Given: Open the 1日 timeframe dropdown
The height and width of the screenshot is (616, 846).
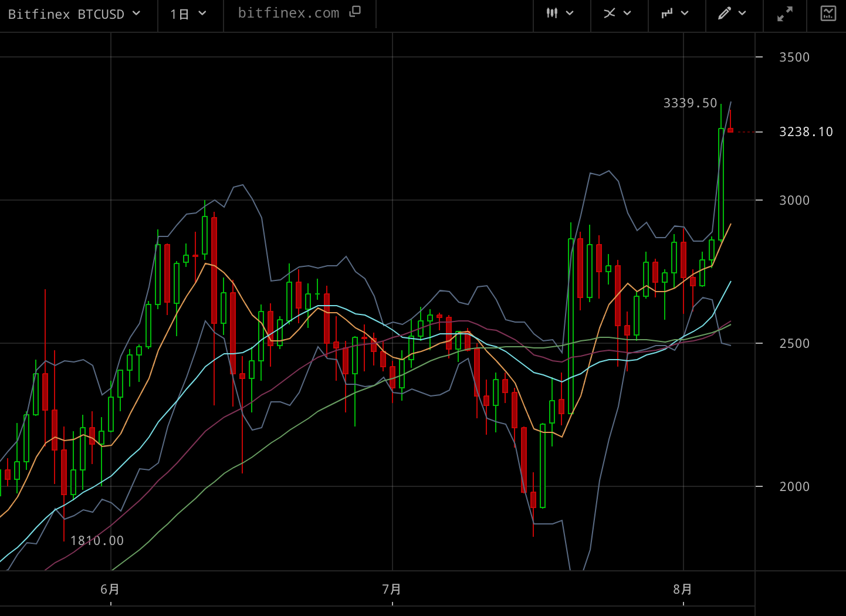Looking at the screenshot, I should point(188,14).
